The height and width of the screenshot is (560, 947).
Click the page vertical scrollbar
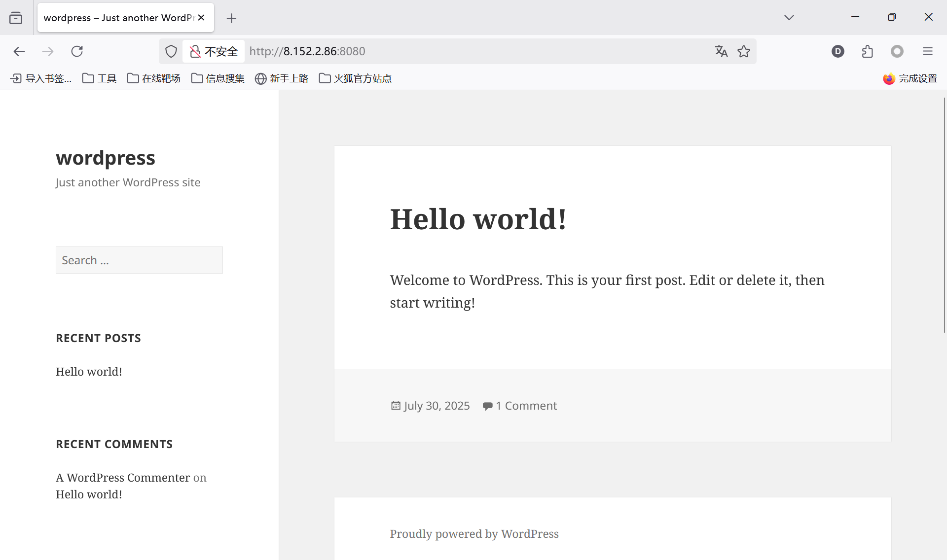[944, 215]
